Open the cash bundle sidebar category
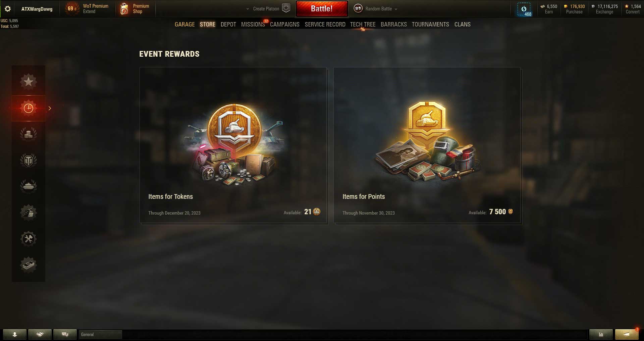 point(29,265)
